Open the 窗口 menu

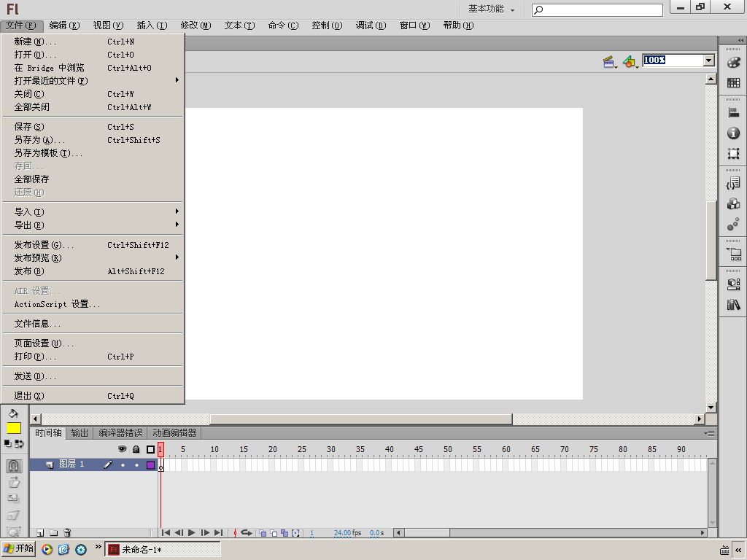tap(414, 26)
